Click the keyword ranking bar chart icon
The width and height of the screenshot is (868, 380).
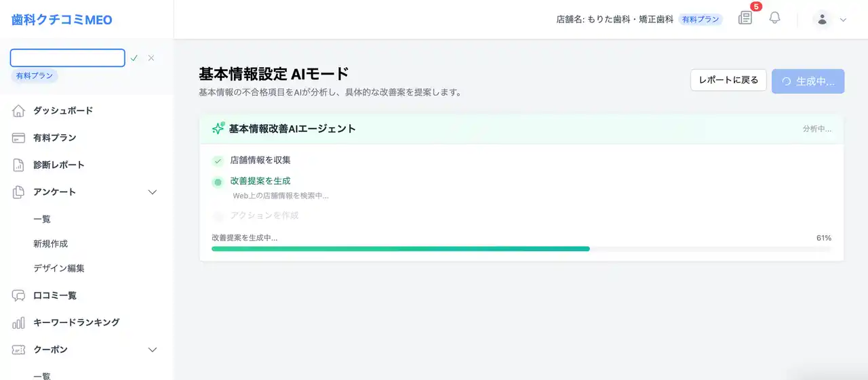(19, 323)
